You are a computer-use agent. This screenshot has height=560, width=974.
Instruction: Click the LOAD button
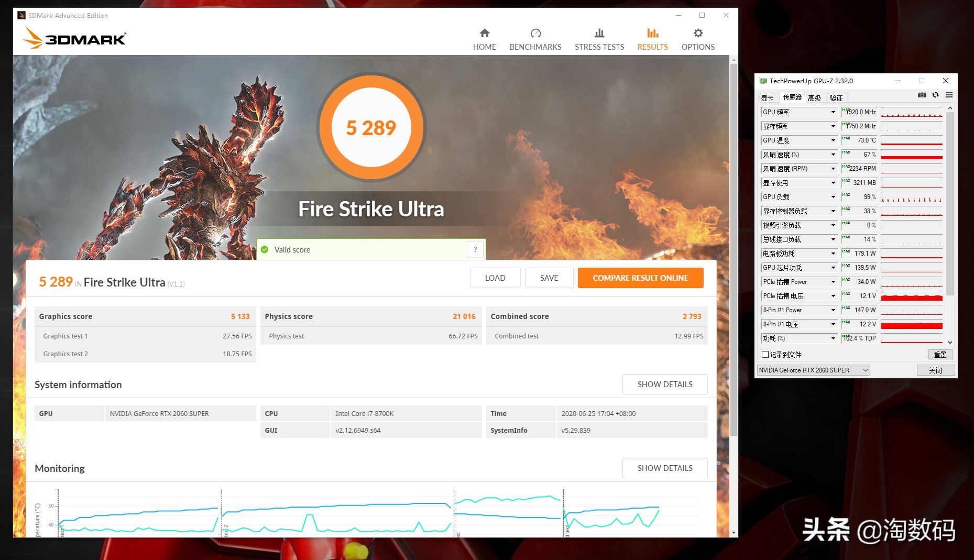[x=495, y=278]
